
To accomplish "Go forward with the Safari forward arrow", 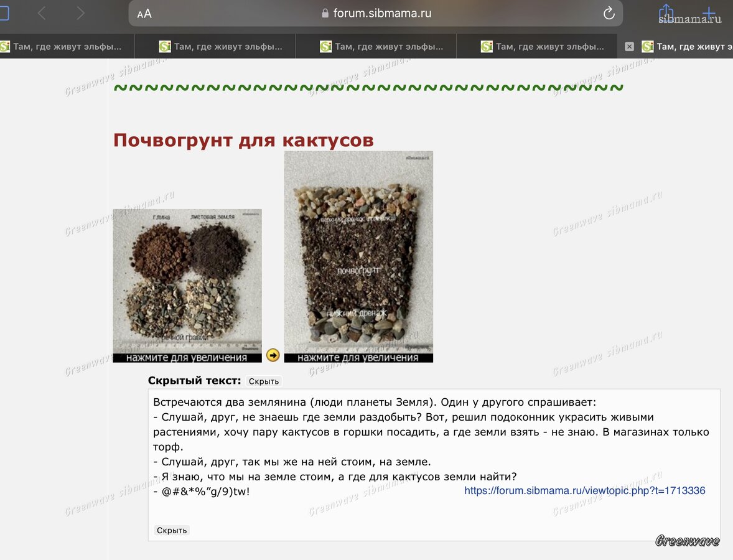I will point(80,13).
